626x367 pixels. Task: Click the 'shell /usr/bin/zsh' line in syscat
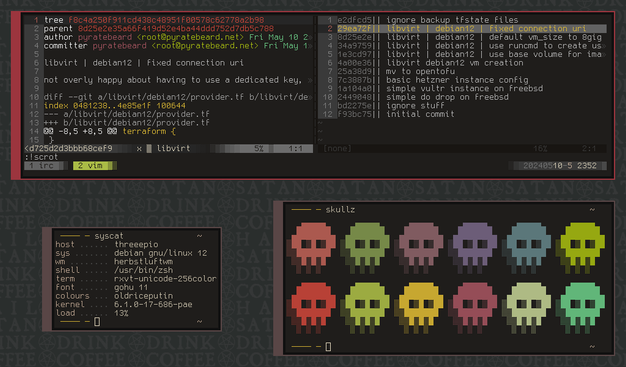[x=114, y=270]
